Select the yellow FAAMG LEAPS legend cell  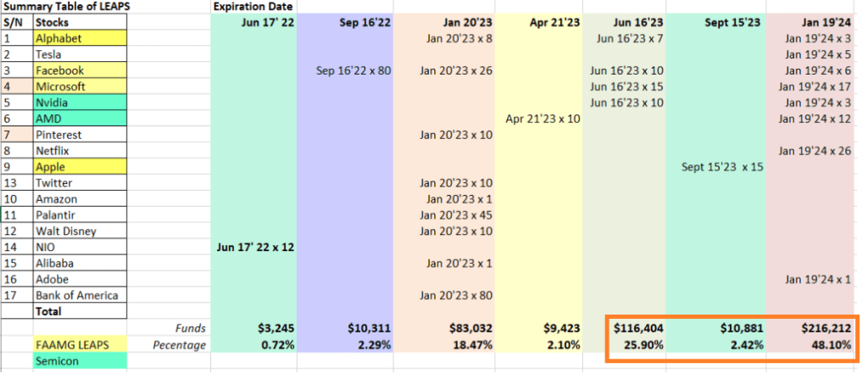click(79, 345)
